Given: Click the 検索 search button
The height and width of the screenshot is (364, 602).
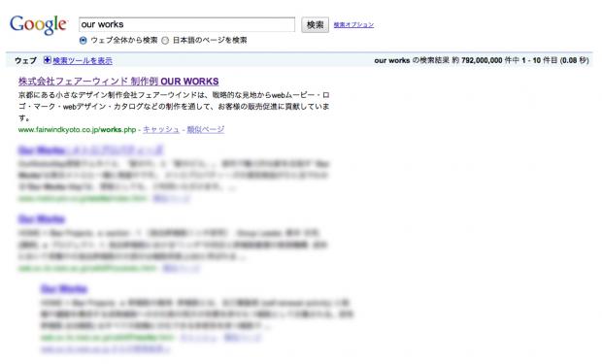Looking at the screenshot, I should pos(315,25).
